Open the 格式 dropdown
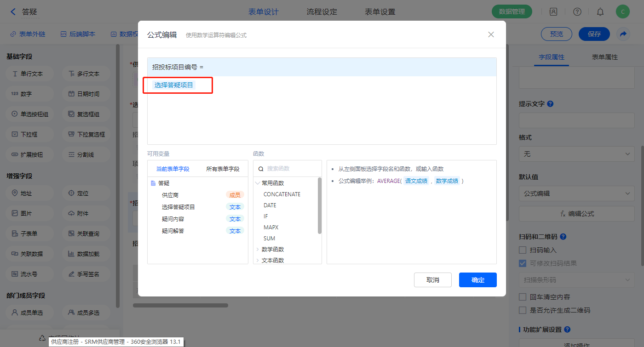This screenshot has height=347, width=644. [x=576, y=154]
